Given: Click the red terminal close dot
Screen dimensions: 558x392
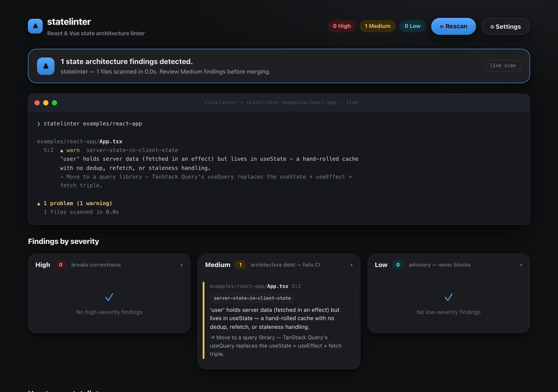Looking at the screenshot, I should tap(37, 103).
